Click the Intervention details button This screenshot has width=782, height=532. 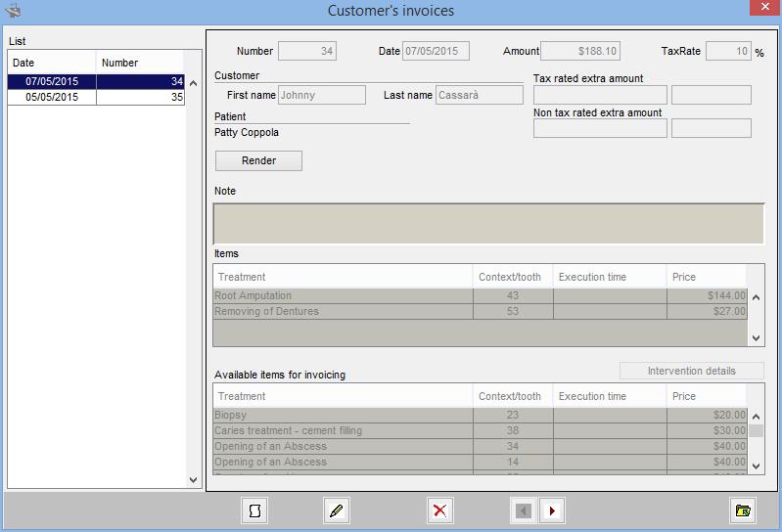click(691, 372)
